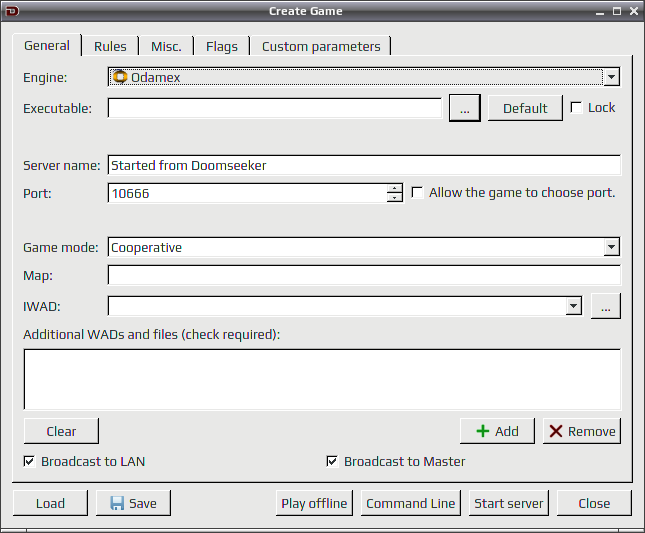Screen dimensions: 645x533
Task: Click the 'Additional WADs and files' label
Action: 151,334
